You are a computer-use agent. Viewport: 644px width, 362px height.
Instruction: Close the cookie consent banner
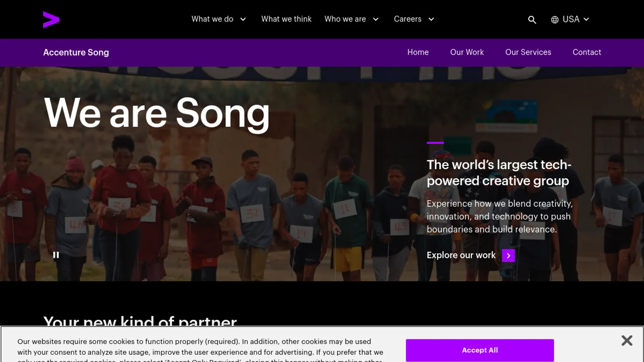point(627,341)
